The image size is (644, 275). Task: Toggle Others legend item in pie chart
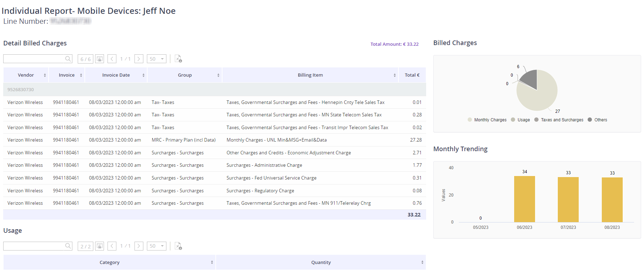[598, 120]
